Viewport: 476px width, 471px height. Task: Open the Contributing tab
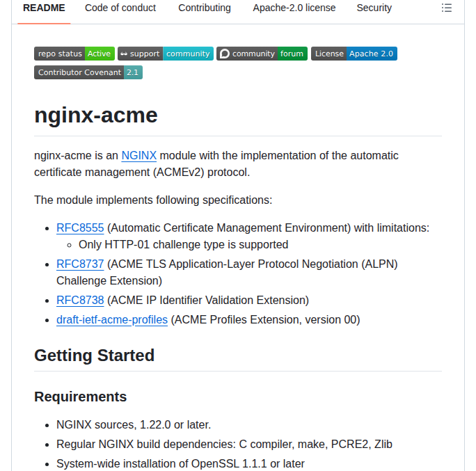(205, 8)
